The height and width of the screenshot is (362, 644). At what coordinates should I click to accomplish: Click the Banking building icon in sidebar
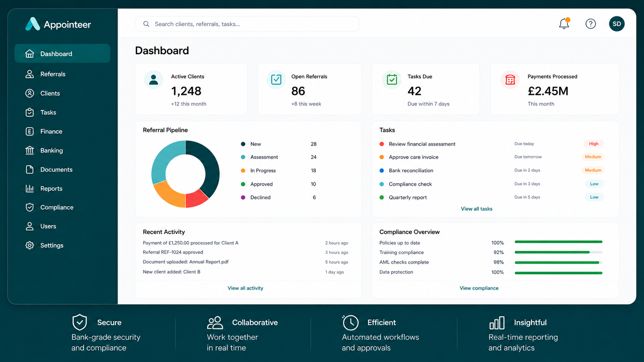[30, 150]
